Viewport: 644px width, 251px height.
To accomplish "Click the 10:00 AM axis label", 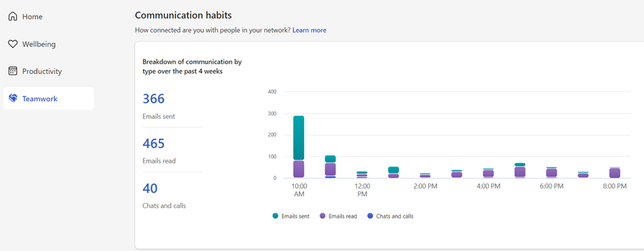I will [x=299, y=190].
